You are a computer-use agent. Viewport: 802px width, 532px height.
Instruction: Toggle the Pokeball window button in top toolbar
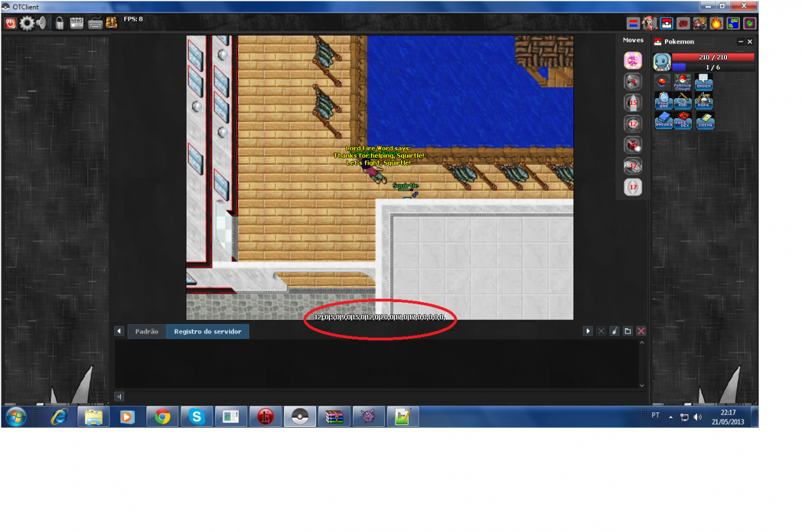point(666,23)
